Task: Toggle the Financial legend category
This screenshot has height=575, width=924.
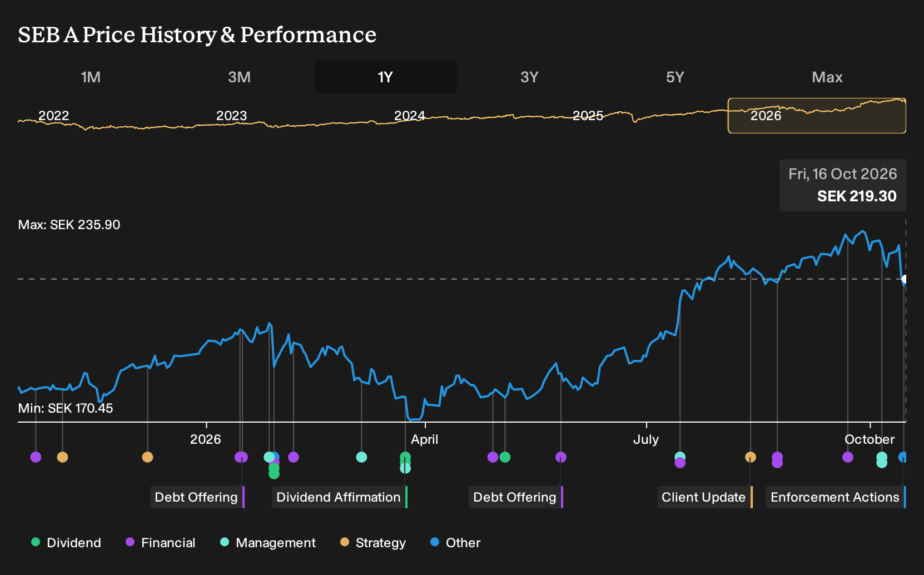Action: [161, 543]
